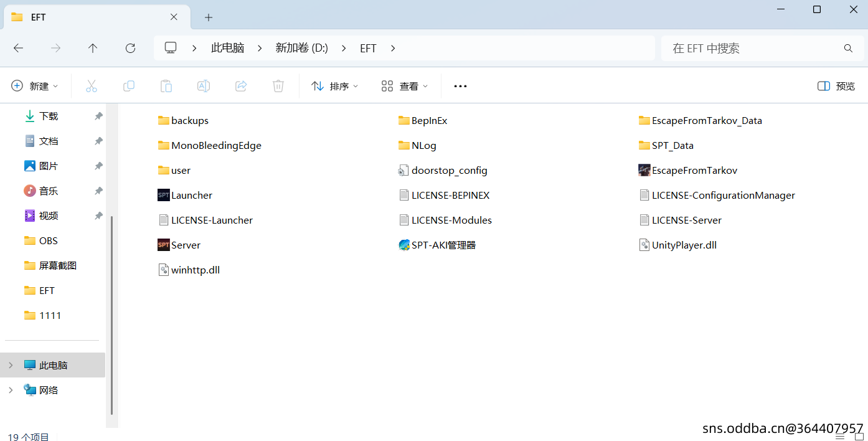Click the Delete trash icon
Viewport: 868px width, 441px height.
278,86
